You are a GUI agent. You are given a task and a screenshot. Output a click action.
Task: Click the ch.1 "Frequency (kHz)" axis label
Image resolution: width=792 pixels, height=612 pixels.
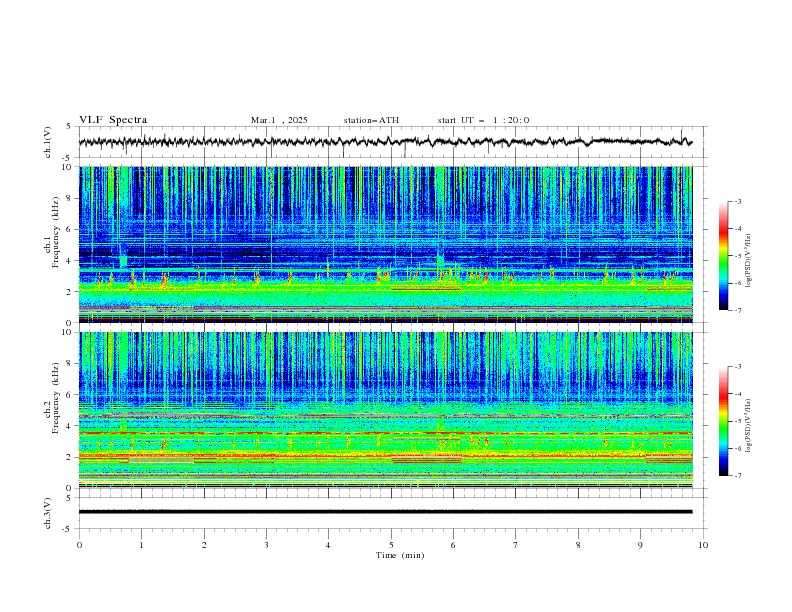point(56,232)
